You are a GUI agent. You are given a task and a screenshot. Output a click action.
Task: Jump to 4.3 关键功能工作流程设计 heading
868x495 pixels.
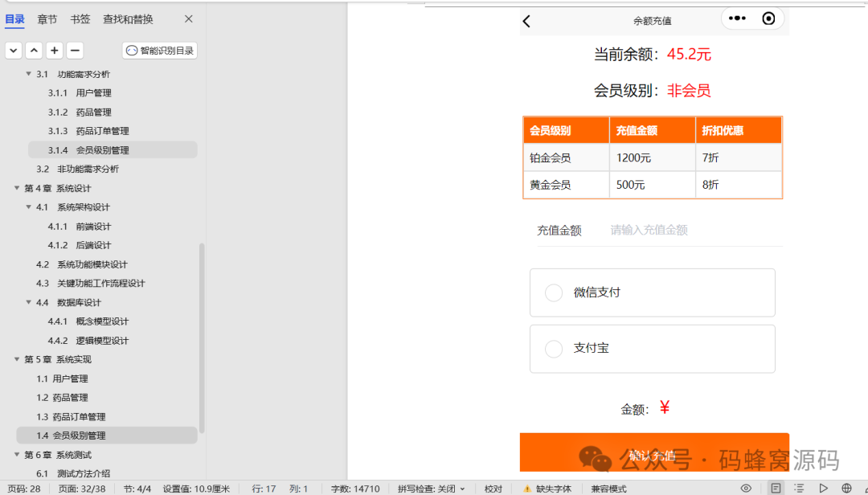pos(100,283)
